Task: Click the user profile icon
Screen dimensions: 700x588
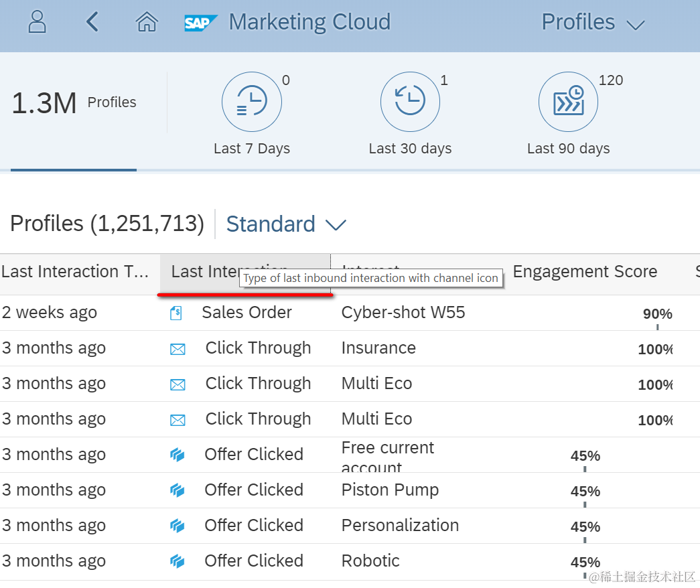Action: (x=38, y=22)
